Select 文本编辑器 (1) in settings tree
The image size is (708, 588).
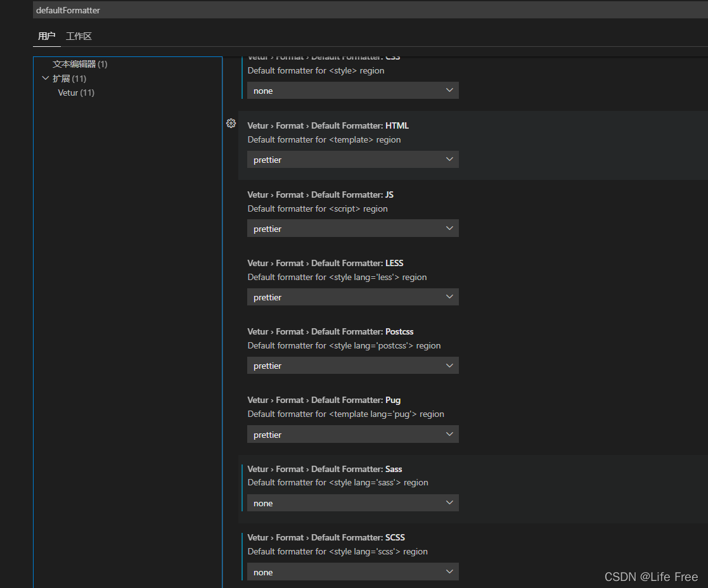click(80, 64)
